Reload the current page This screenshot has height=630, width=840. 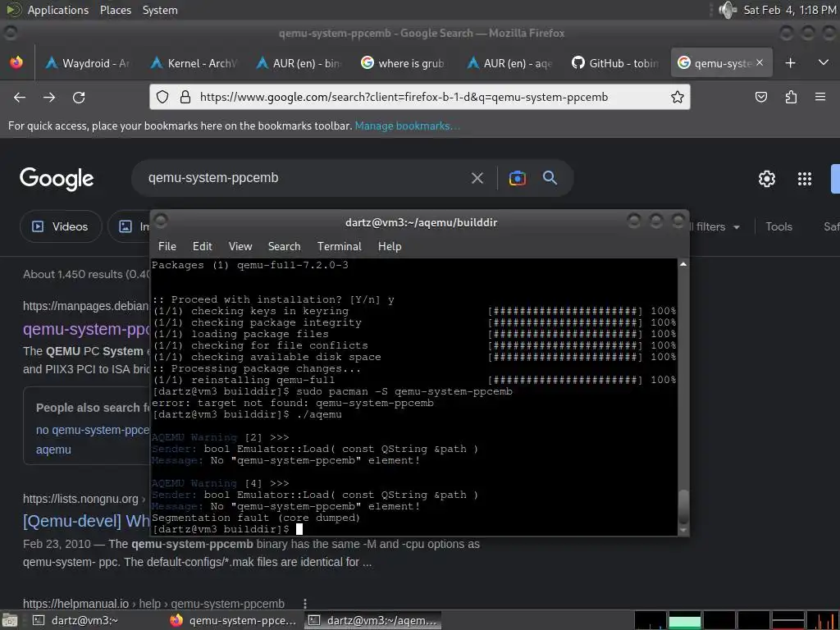[79, 97]
